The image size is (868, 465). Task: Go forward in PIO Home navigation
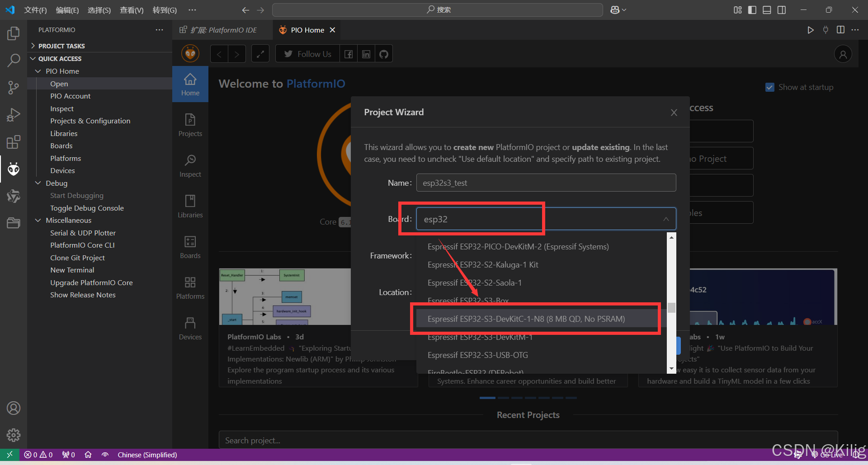(x=237, y=54)
